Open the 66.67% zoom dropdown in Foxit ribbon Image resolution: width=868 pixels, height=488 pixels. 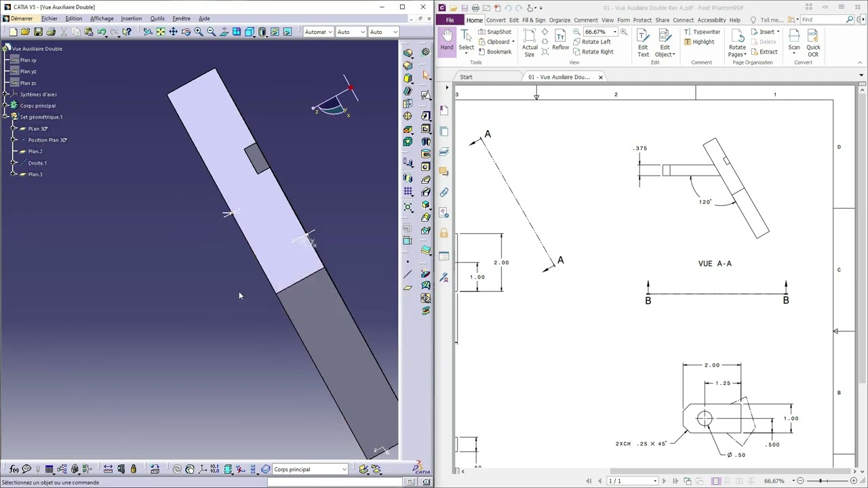point(614,32)
